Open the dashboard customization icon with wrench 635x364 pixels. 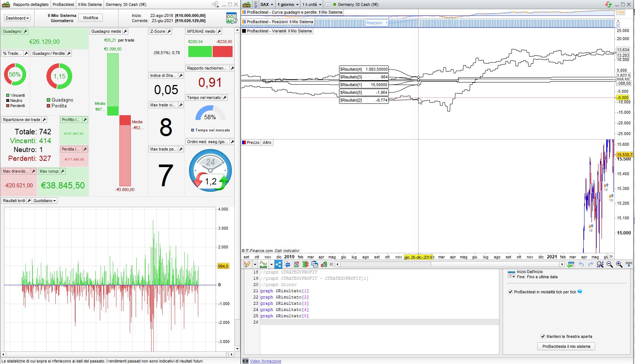231,18
